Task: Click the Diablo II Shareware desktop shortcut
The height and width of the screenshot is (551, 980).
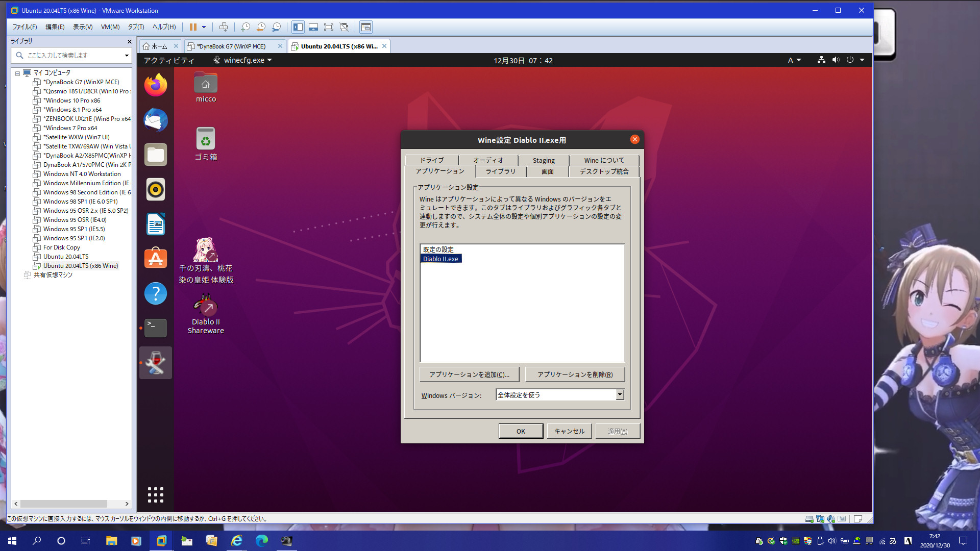Action: pyautogui.click(x=206, y=314)
